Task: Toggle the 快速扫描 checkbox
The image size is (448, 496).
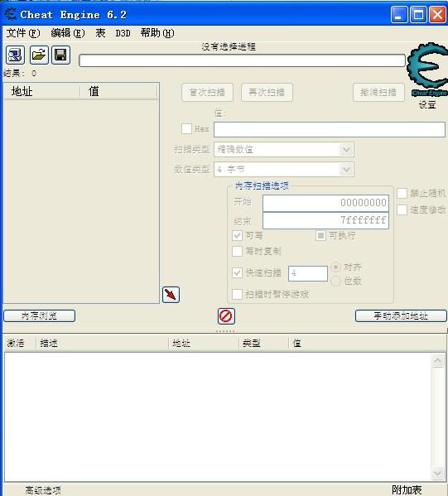Action: [238, 272]
